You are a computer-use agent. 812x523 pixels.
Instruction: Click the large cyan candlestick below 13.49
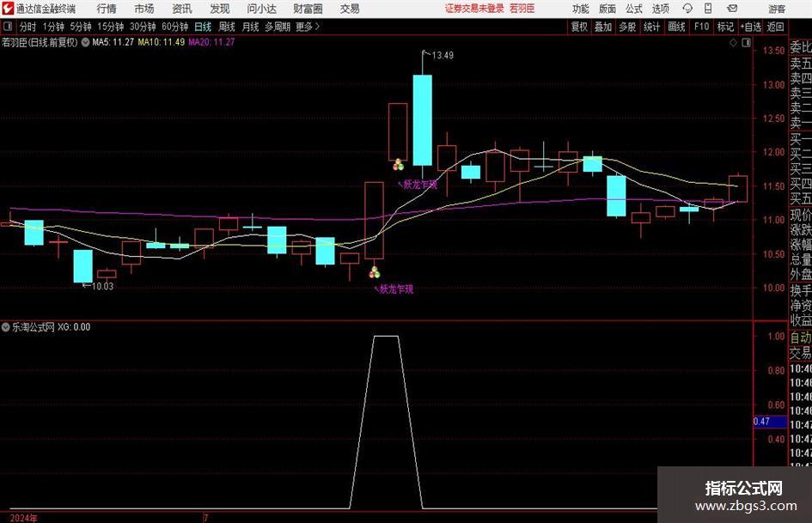click(x=423, y=120)
